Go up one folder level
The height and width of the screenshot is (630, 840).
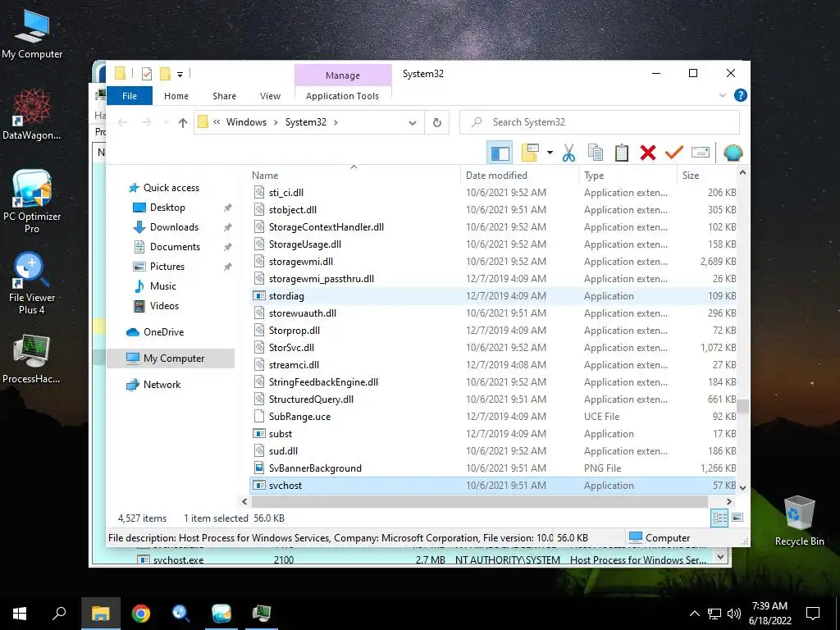(183, 123)
